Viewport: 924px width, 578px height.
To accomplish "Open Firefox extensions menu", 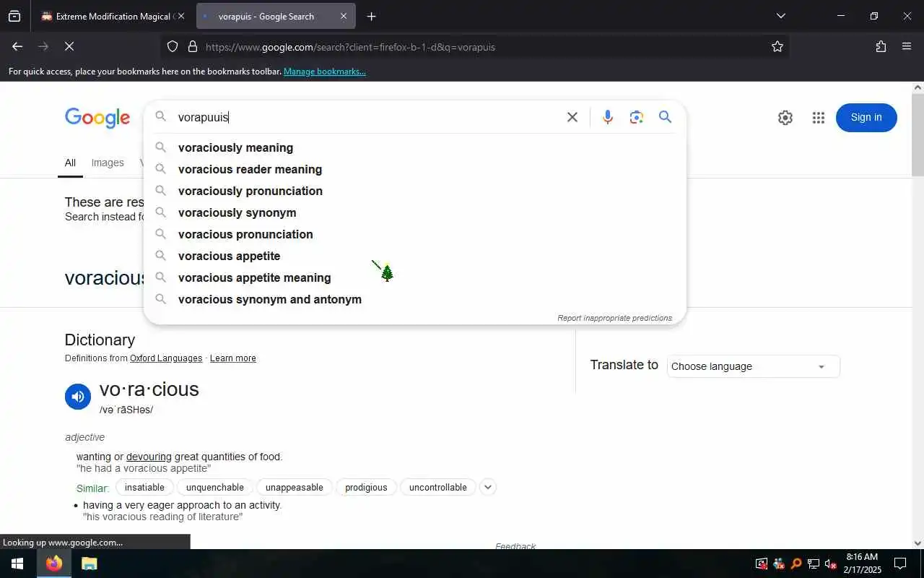I will (x=881, y=46).
